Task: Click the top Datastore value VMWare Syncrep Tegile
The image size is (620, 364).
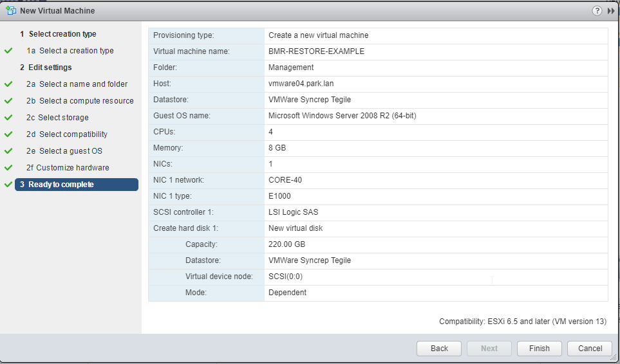Action: click(x=310, y=100)
